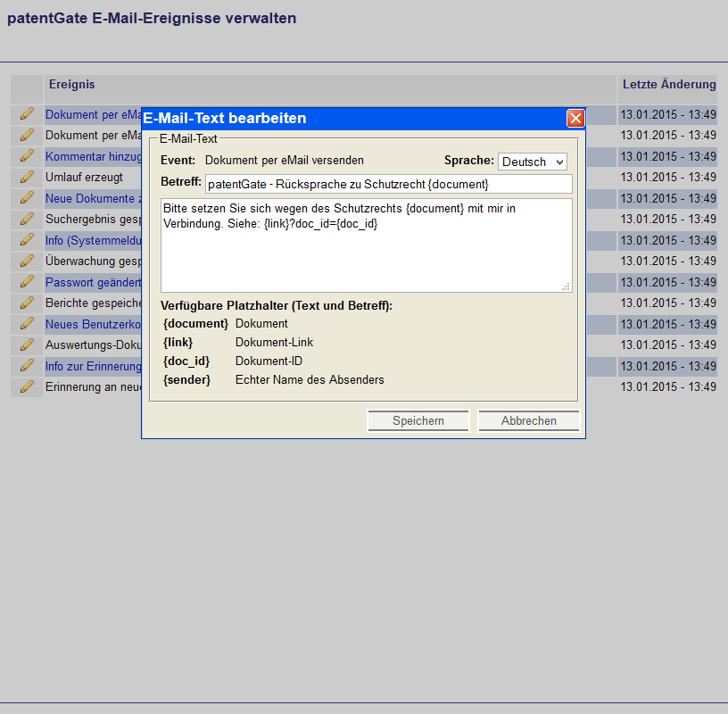Open the Info (Systemmeldu event link
Viewport: 728px width, 714px height.
(94, 241)
